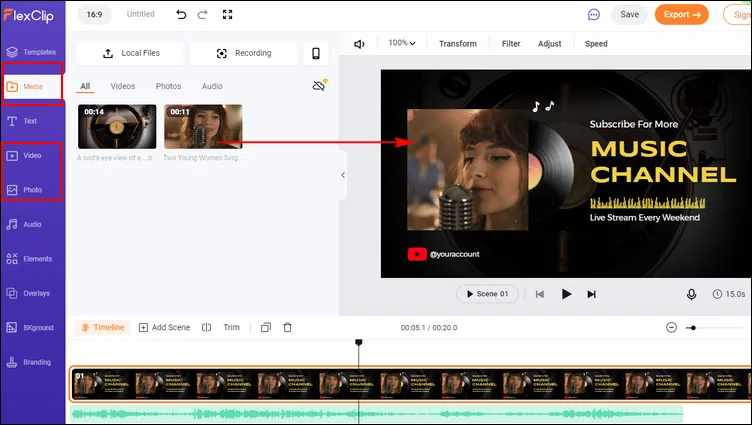
Task: Redo the last action
Action: 202,14
